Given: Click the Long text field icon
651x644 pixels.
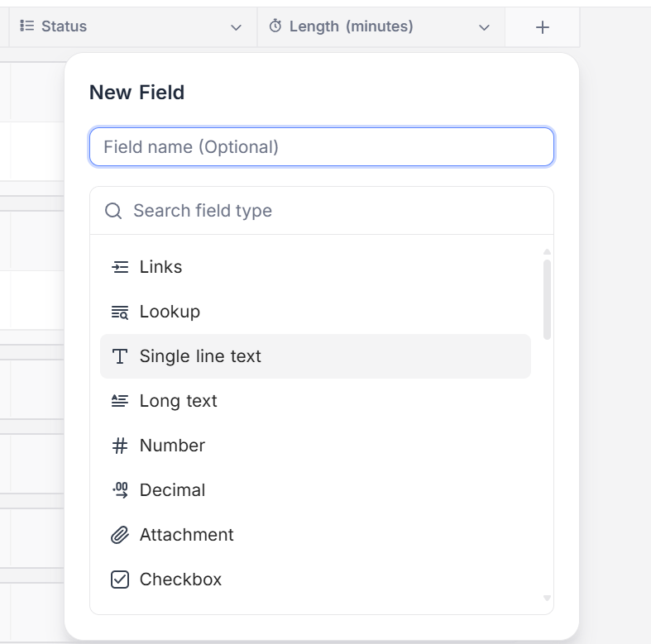Looking at the screenshot, I should [x=120, y=401].
